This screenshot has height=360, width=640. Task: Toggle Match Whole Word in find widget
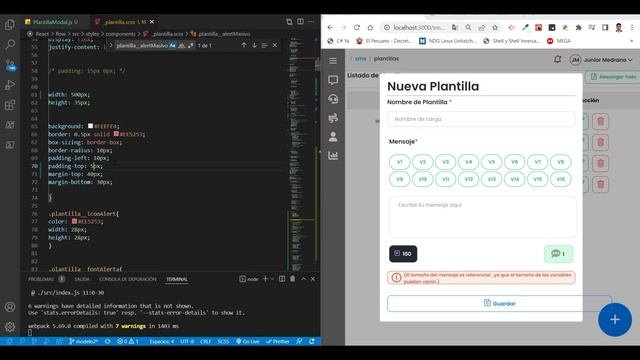[182, 46]
